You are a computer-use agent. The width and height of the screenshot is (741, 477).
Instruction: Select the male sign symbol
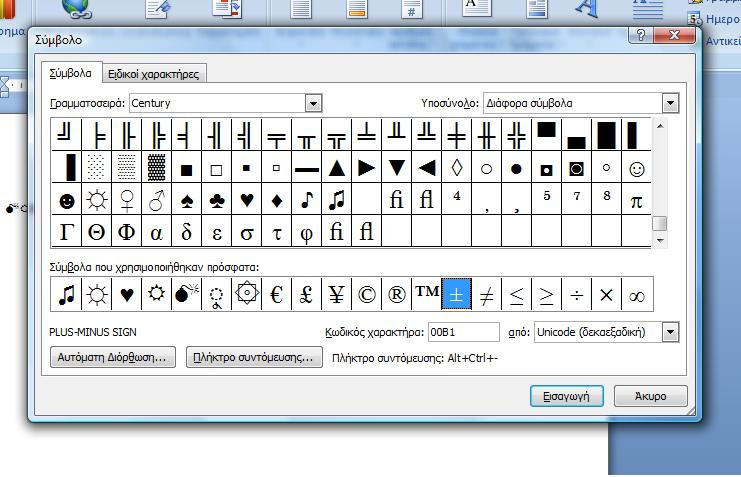click(156, 201)
